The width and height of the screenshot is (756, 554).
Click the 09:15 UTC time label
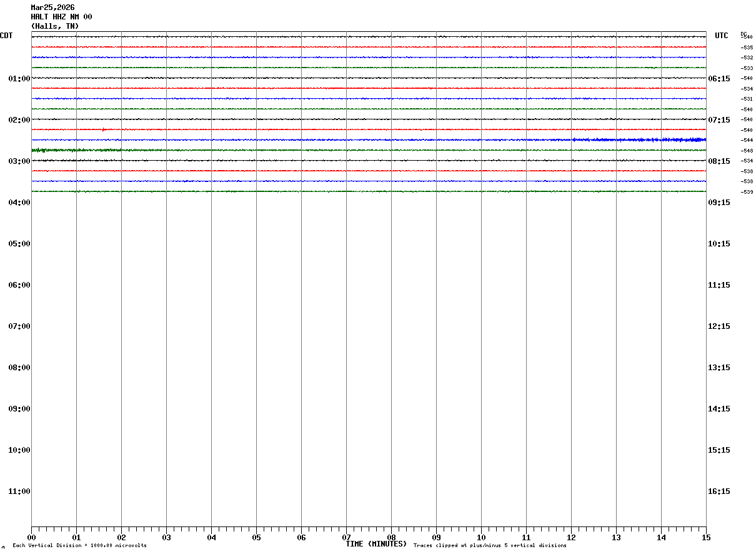(x=719, y=203)
